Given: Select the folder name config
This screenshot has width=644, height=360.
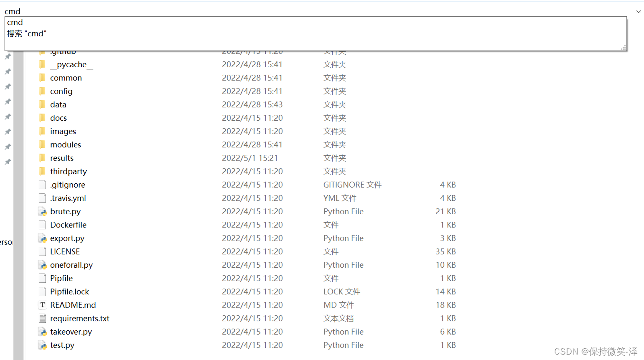Looking at the screenshot, I should click(x=61, y=91).
